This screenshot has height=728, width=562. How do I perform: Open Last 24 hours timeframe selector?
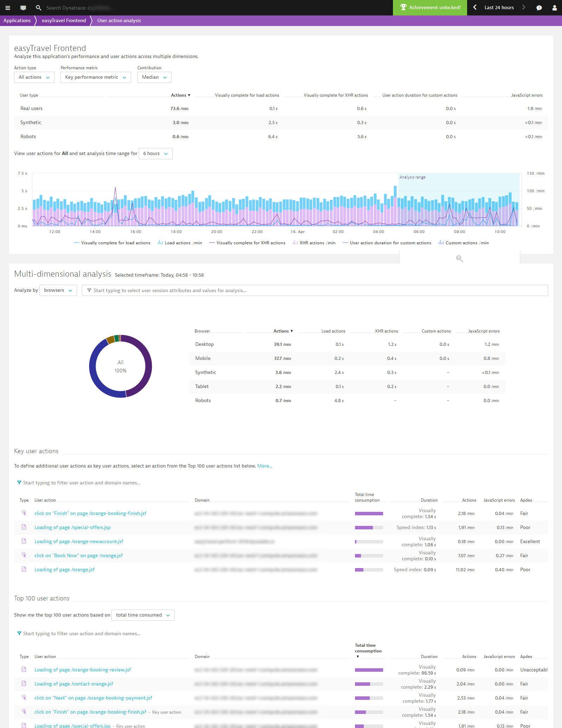click(499, 7)
